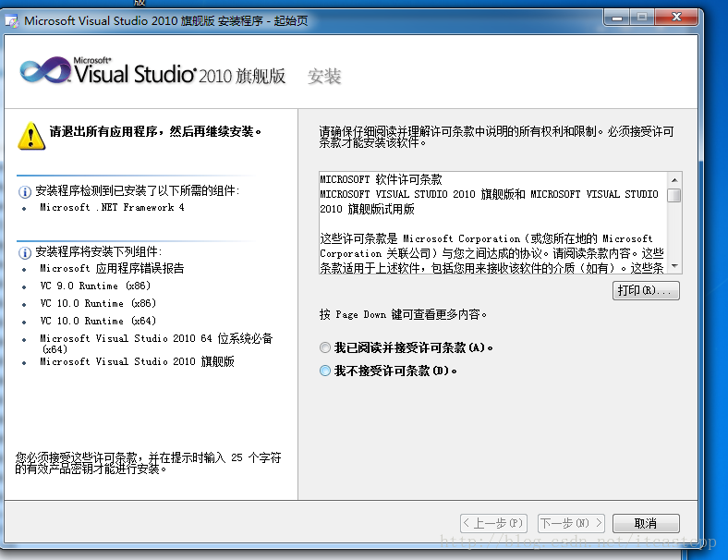Screen dimensions: 728x560
Task: Click license text scrollbar down arrow
Action: point(674,266)
